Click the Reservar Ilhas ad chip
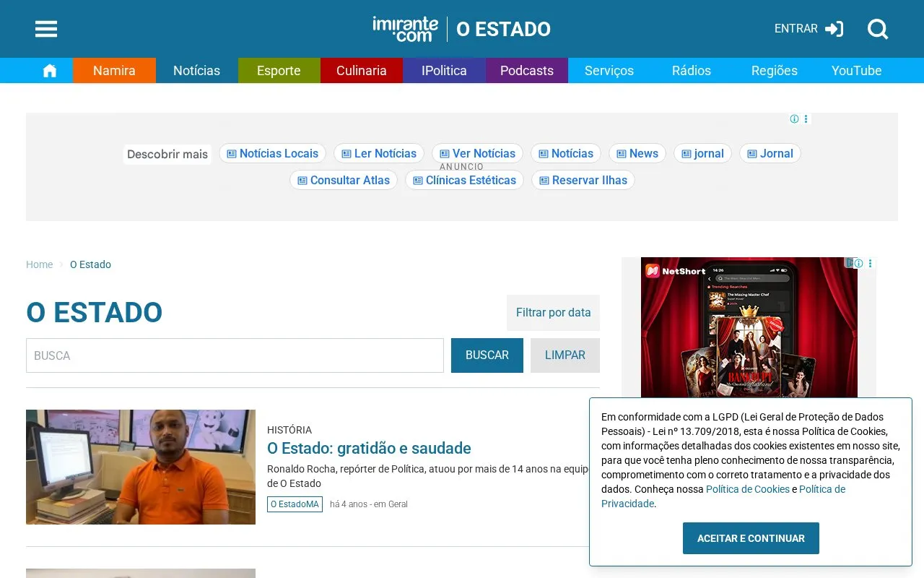 (583, 180)
